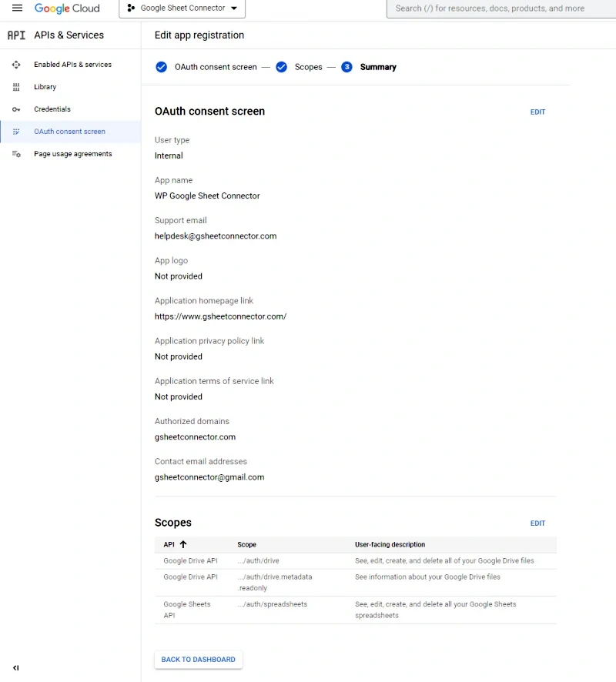The image size is (616, 682).
Task: Click 'Not provided' under App logo
Action: pyautogui.click(x=179, y=276)
